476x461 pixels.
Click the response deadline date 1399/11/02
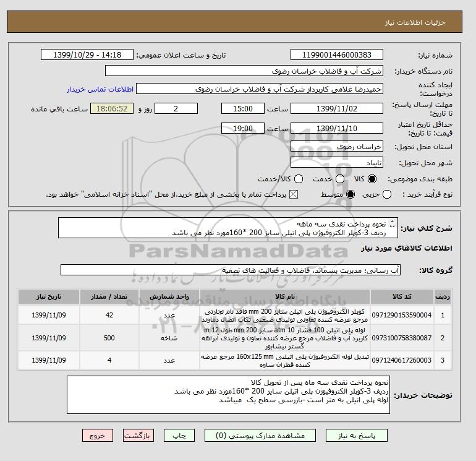(337, 108)
